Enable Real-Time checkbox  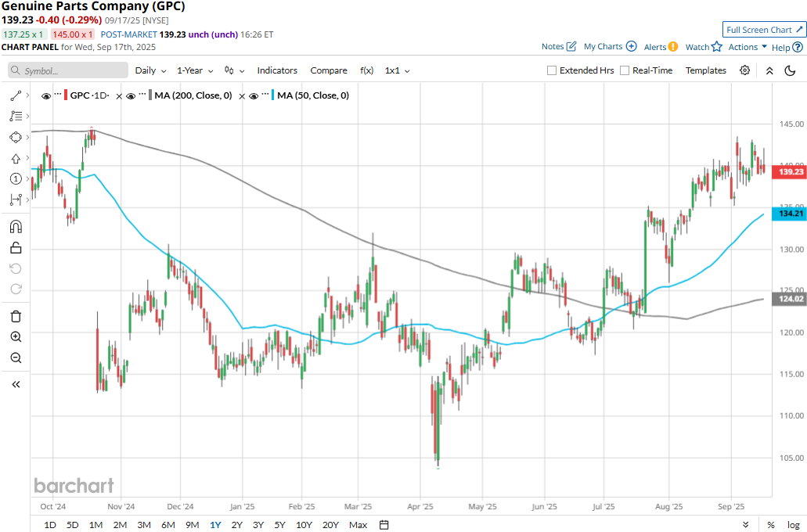click(625, 70)
